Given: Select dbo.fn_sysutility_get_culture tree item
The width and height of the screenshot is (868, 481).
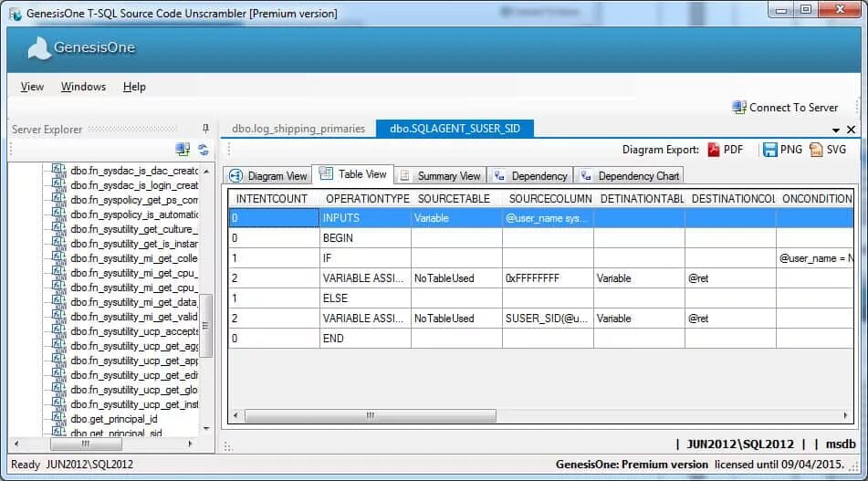Looking at the screenshot, I should point(134,229).
